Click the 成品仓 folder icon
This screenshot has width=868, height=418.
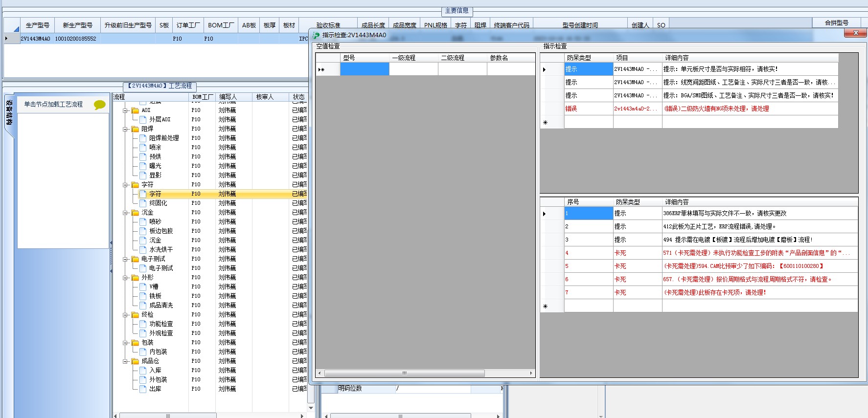pos(136,361)
